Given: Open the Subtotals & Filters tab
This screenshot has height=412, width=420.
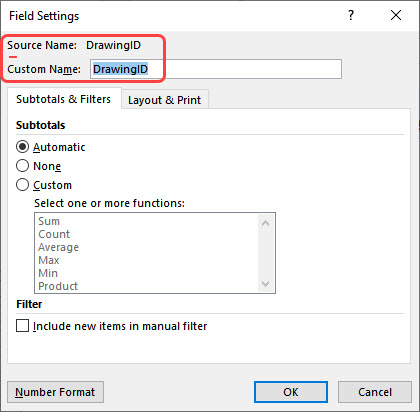Looking at the screenshot, I should 64,99.
